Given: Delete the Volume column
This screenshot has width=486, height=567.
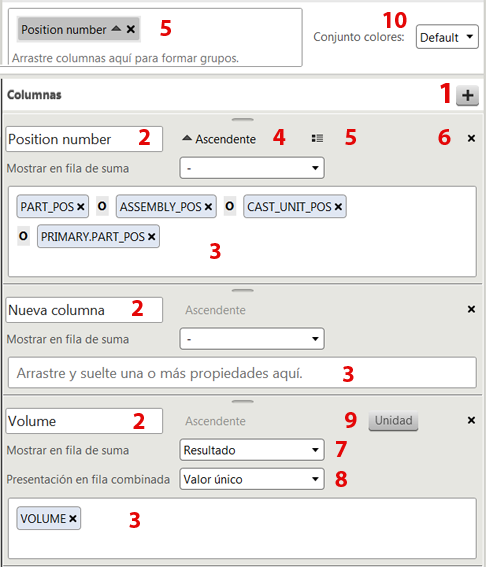Looking at the screenshot, I should [471, 420].
